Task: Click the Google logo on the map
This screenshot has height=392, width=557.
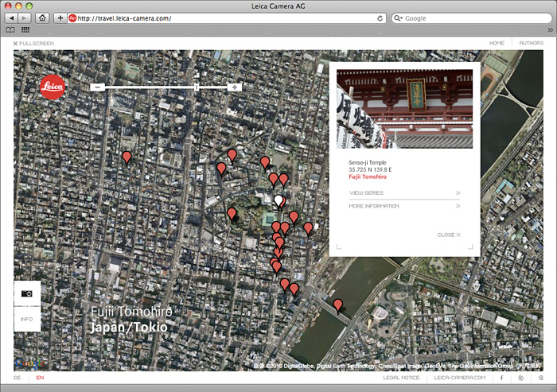Action: click(x=30, y=363)
